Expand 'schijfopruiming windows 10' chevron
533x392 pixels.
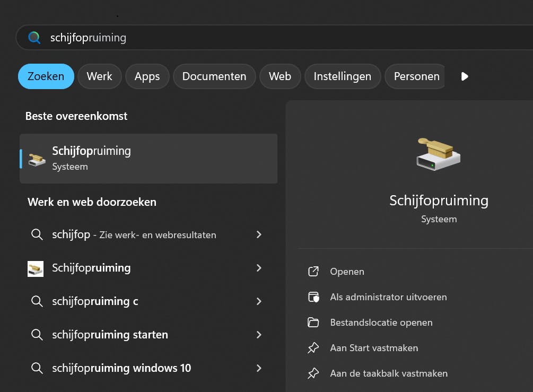coord(259,368)
